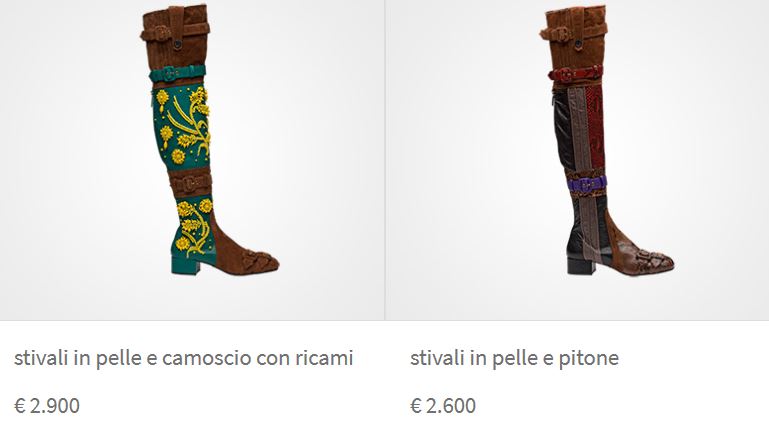Click the middle brown buckle strap on embroidered boot
The image size is (769, 423).
click(190, 183)
